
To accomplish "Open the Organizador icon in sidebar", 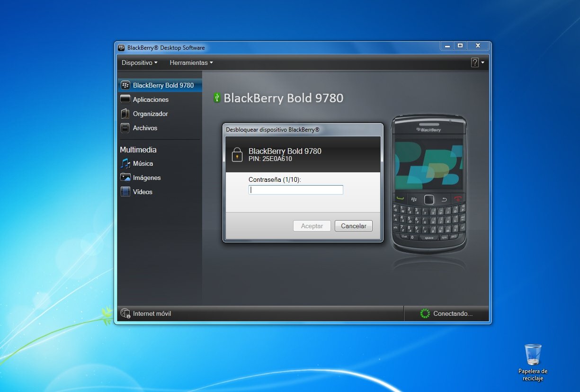I will point(125,114).
